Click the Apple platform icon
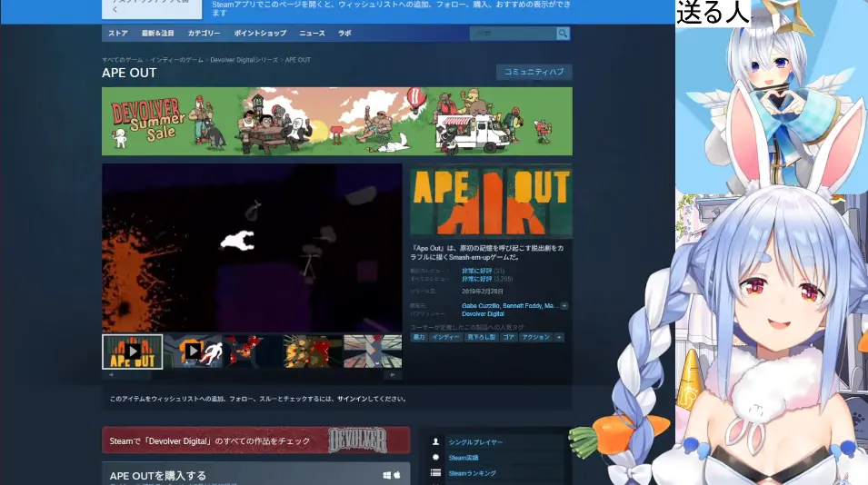868x485 pixels. [397, 475]
